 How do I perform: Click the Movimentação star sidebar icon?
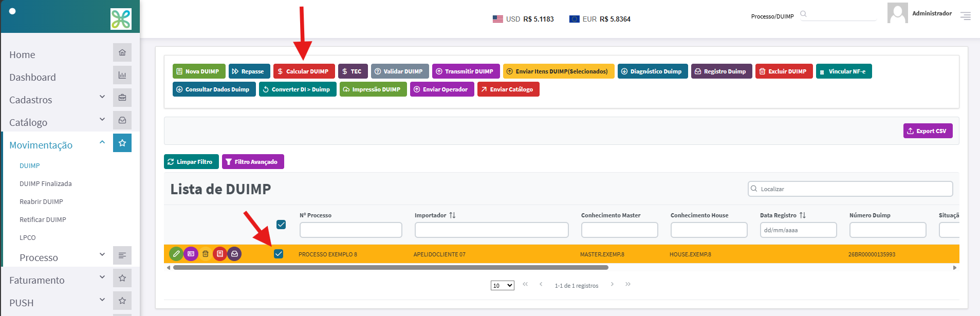click(x=122, y=143)
